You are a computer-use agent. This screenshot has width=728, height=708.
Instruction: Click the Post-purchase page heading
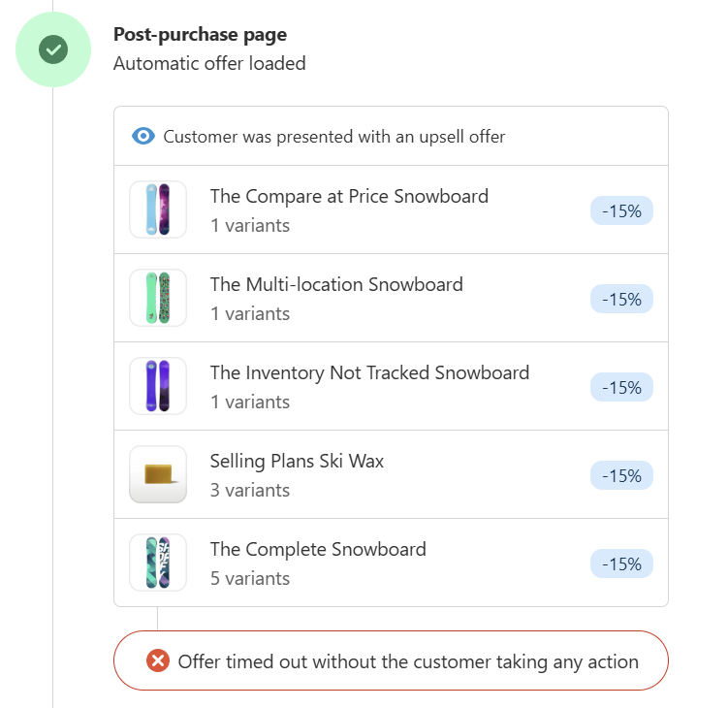(x=200, y=35)
